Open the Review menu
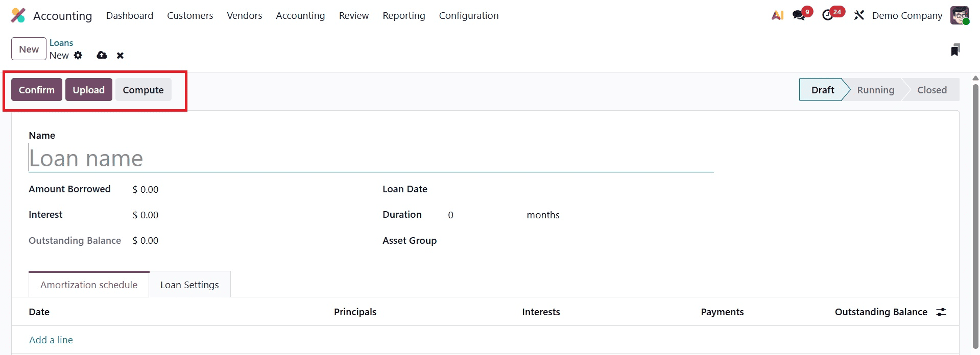 tap(354, 15)
